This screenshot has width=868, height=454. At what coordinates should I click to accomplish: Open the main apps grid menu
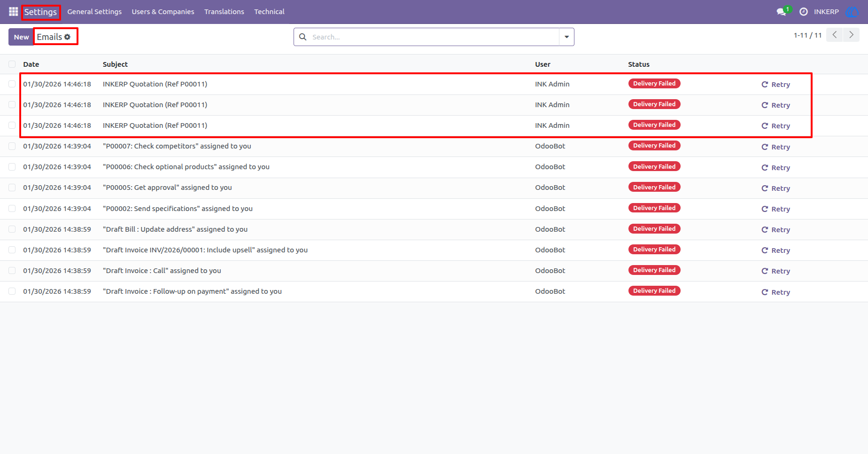[x=13, y=12]
